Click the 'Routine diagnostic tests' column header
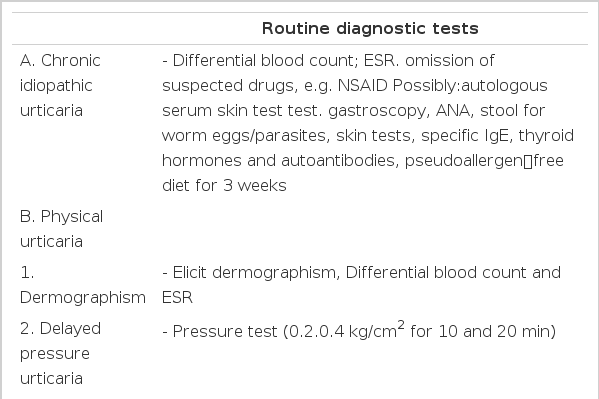Viewport: 599px width, 399px height. tap(370, 29)
